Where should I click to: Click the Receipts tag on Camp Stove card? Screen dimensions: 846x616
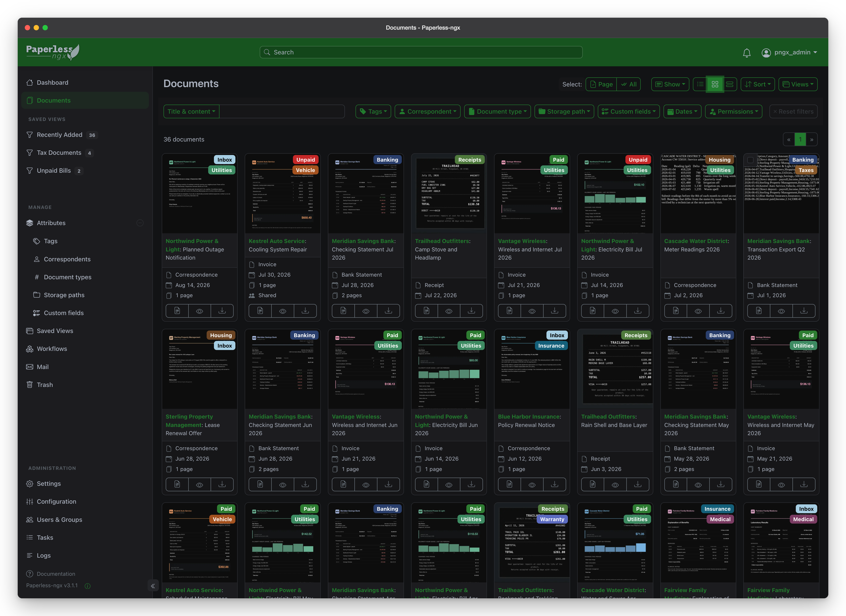pyautogui.click(x=470, y=160)
